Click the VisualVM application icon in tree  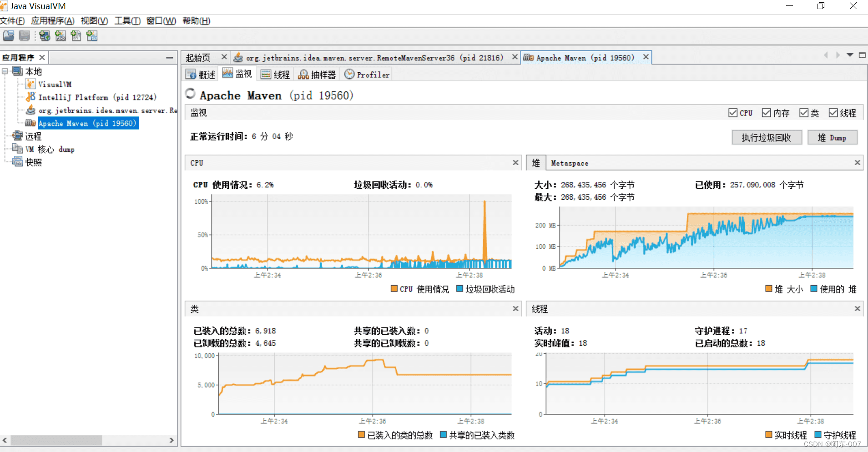click(x=30, y=84)
